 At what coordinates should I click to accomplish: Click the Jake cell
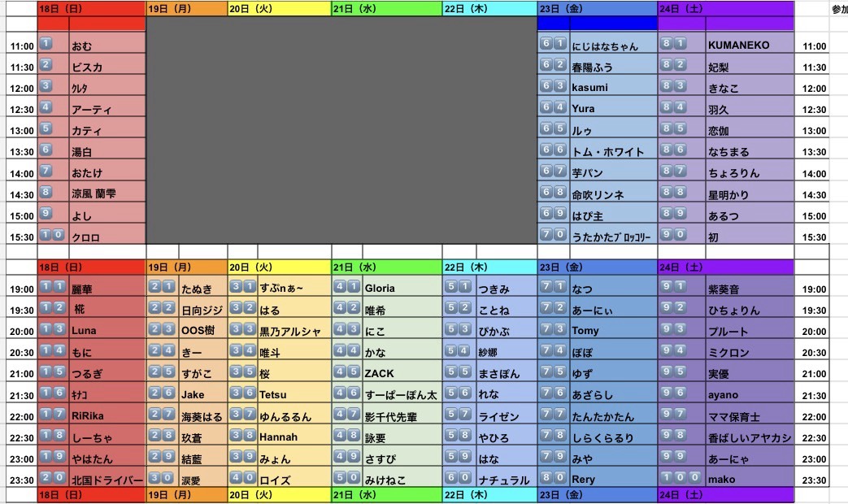(202, 392)
